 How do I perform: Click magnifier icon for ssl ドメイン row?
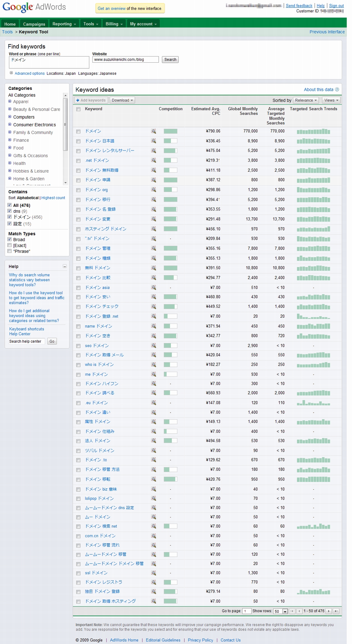pyautogui.click(x=154, y=573)
